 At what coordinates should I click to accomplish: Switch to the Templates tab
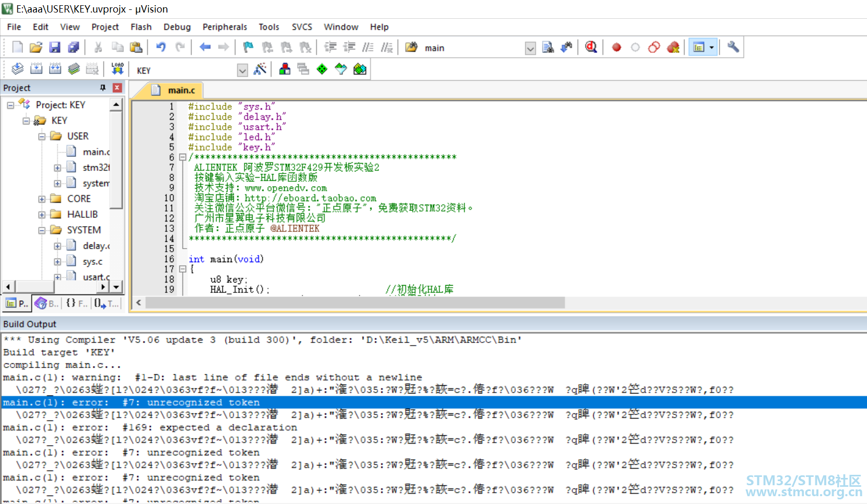pos(107,303)
